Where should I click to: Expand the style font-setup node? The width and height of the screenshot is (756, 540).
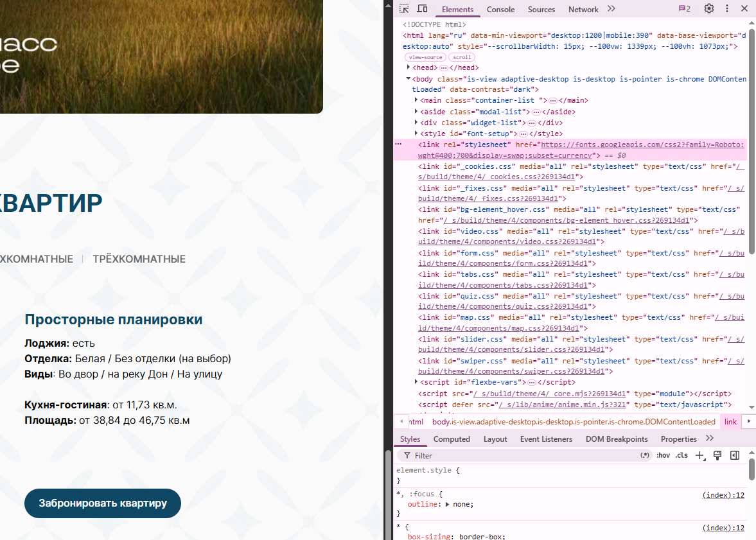coord(416,134)
